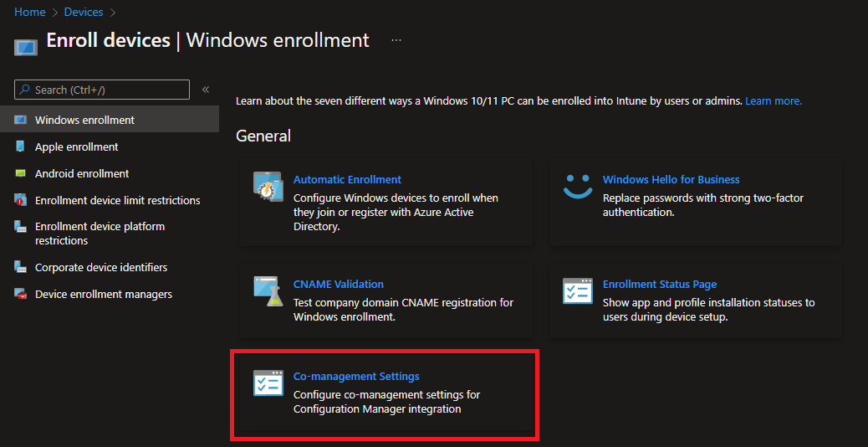Click the magnifier icon in search box
This screenshot has height=447, width=868.
coord(25,90)
